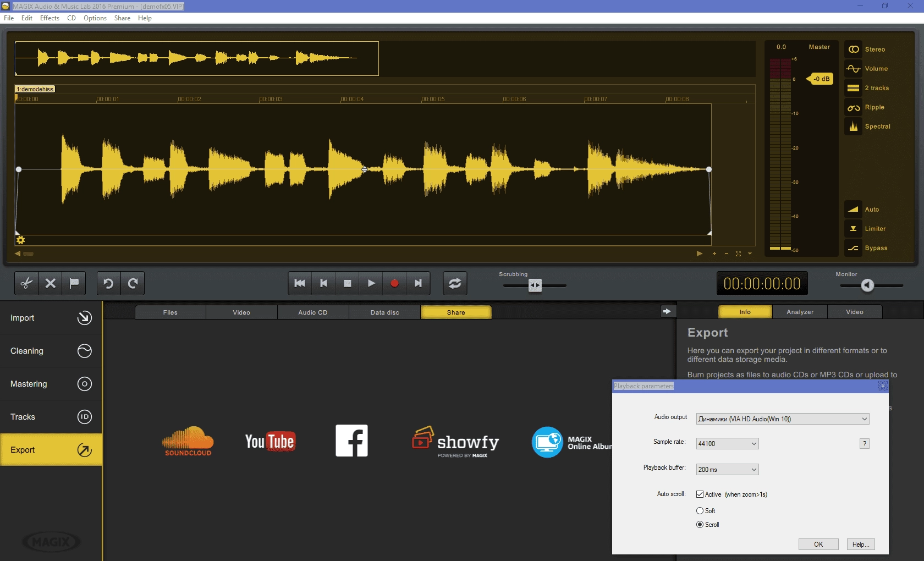This screenshot has height=561, width=924.
Task: Open the Import section
Action: 51,318
